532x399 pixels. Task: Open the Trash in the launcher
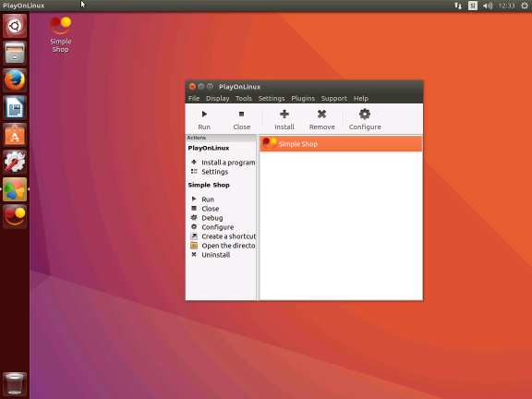pyautogui.click(x=15, y=383)
